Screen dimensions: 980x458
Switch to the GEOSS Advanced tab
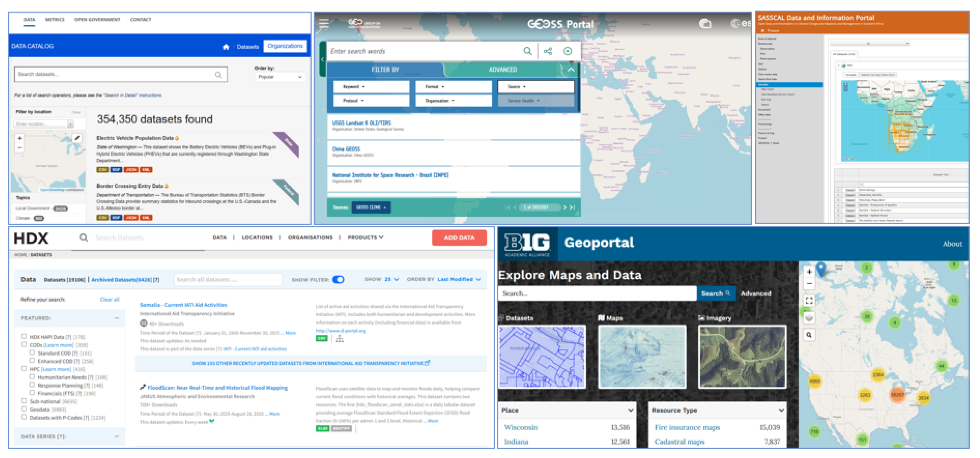click(502, 69)
